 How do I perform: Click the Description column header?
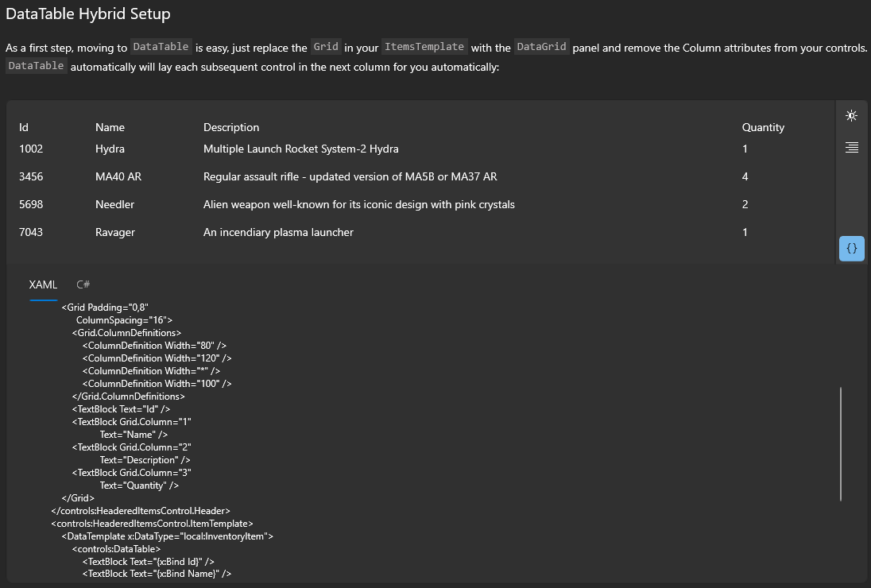coord(231,127)
